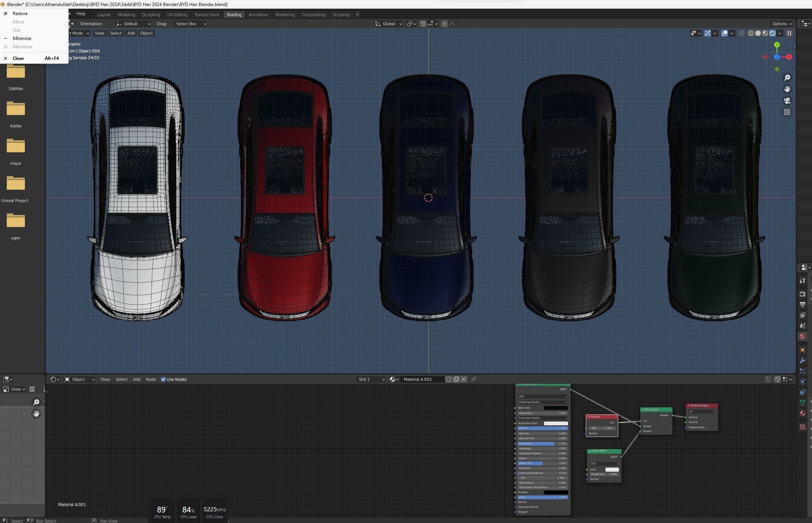The height and width of the screenshot is (523, 812).
Task: Open Glossy BSDF GGX dropdown
Action: tap(604, 464)
